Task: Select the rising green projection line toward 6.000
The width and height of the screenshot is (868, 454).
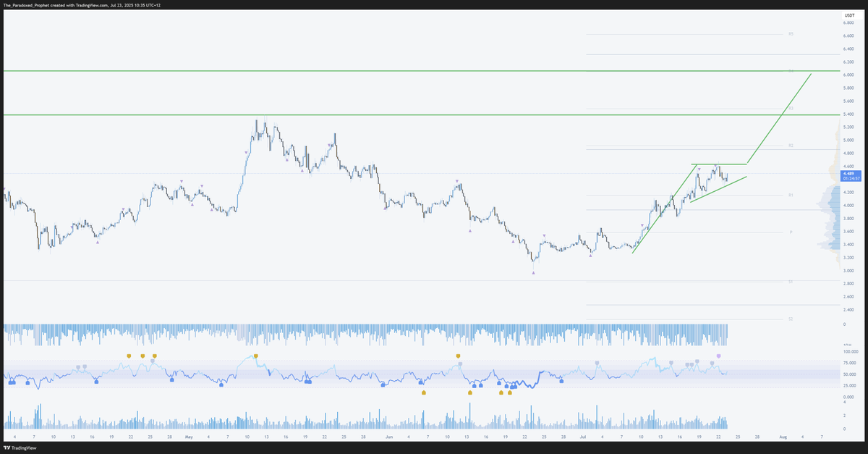Action: click(780, 119)
